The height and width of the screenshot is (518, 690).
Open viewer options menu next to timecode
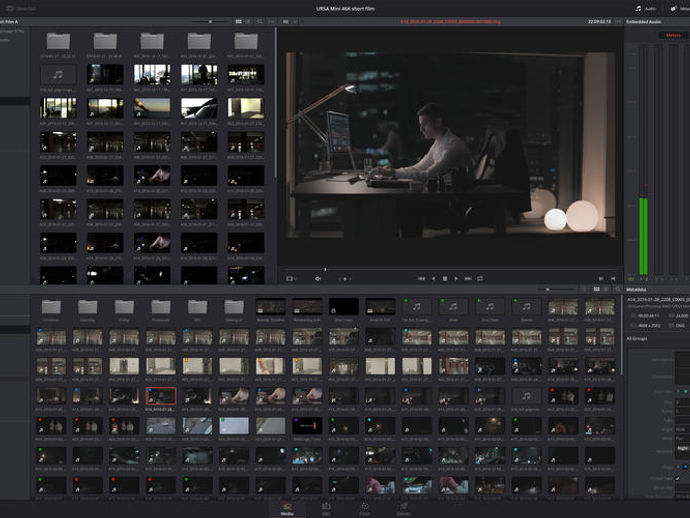(618, 22)
